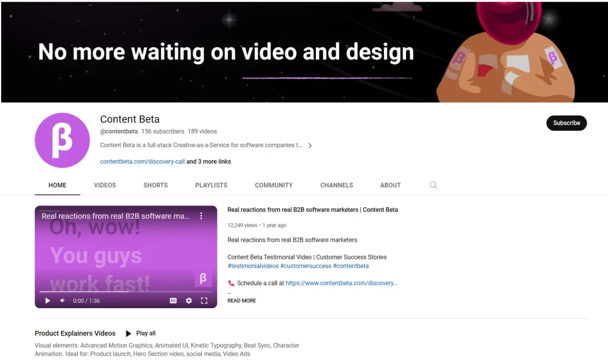Enter fullscreen on featured video
This screenshot has height=364, width=608.
[x=204, y=300]
